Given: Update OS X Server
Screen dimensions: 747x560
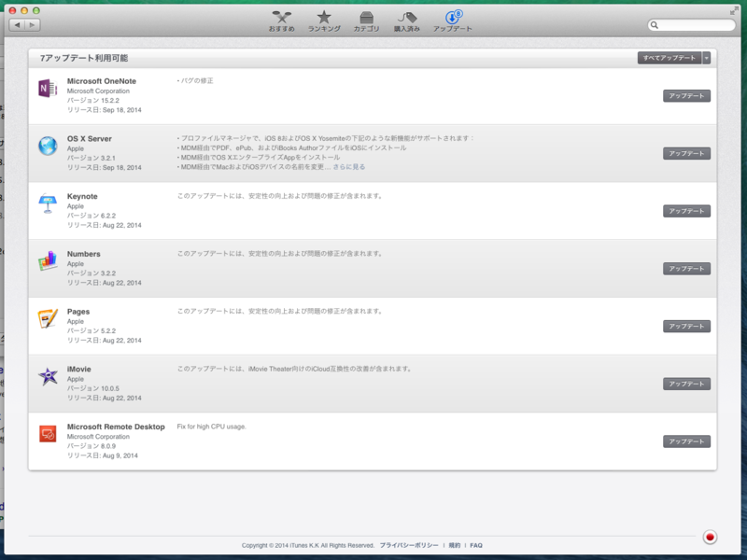Looking at the screenshot, I should click(686, 153).
